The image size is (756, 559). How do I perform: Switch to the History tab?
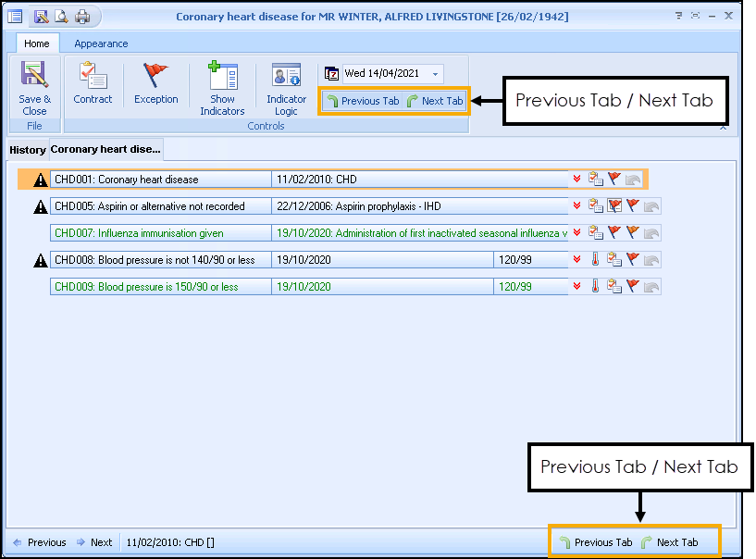(28, 150)
